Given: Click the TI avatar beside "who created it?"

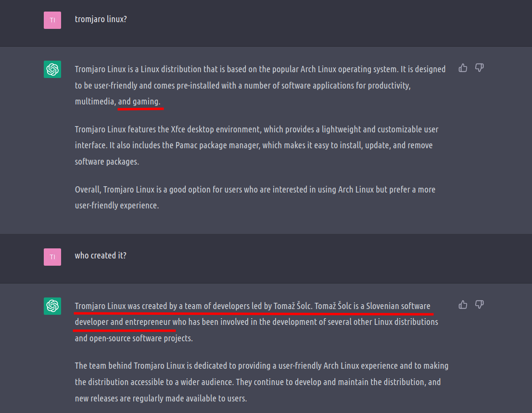Looking at the screenshot, I should pyautogui.click(x=52, y=257).
